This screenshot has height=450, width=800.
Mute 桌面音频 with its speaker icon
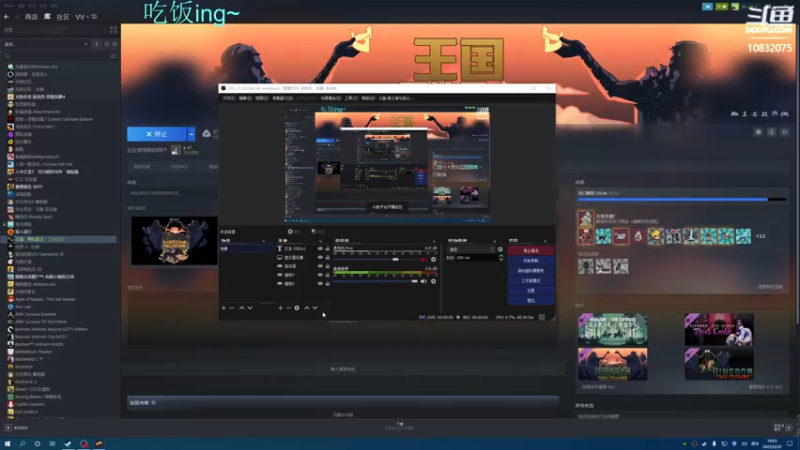[x=423, y=281]
